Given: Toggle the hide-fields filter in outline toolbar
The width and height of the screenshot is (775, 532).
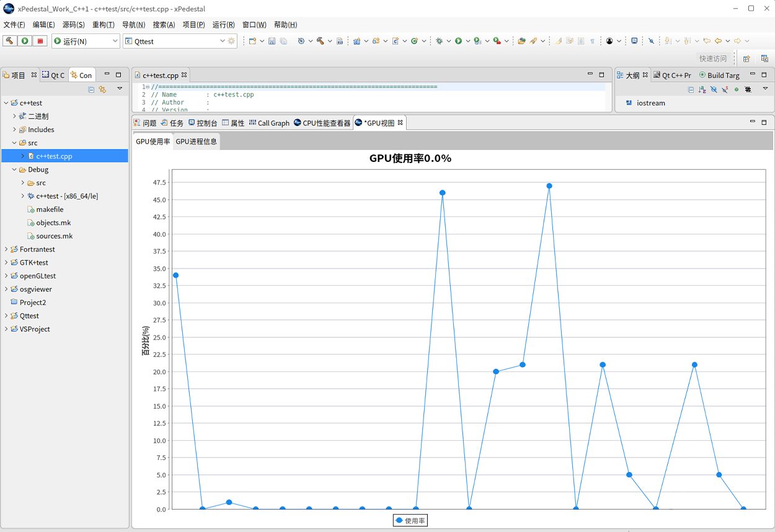Looking at the screenshot, I should [x=714, y=89].
